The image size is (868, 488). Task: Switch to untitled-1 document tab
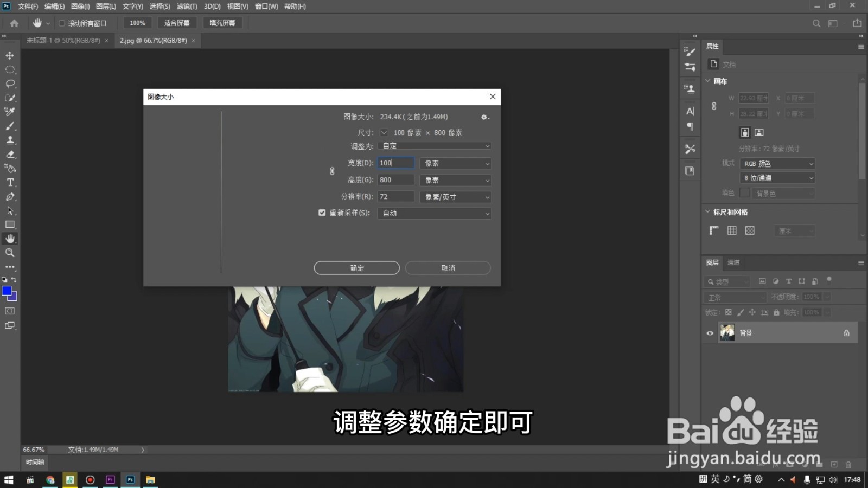coord(63,41)
